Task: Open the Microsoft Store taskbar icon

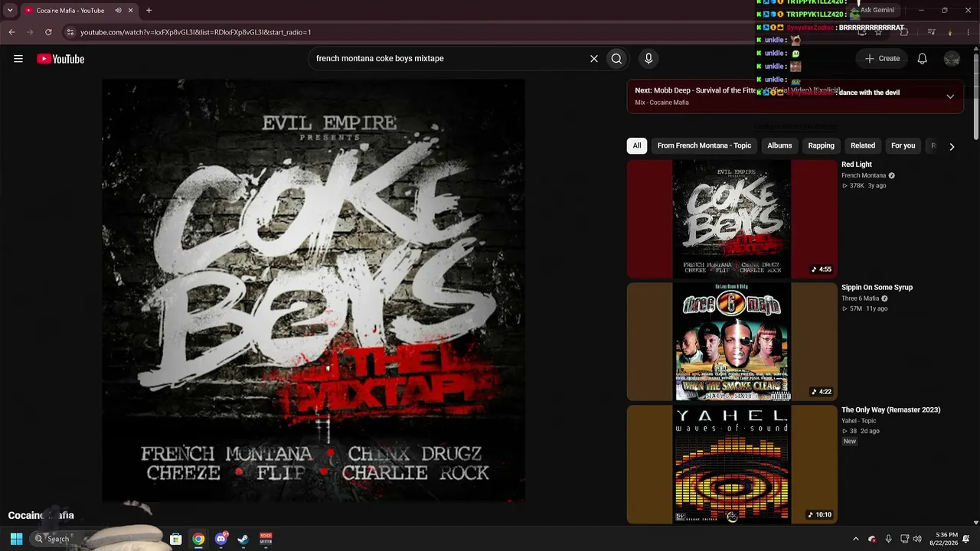Action: click(175, 539)
